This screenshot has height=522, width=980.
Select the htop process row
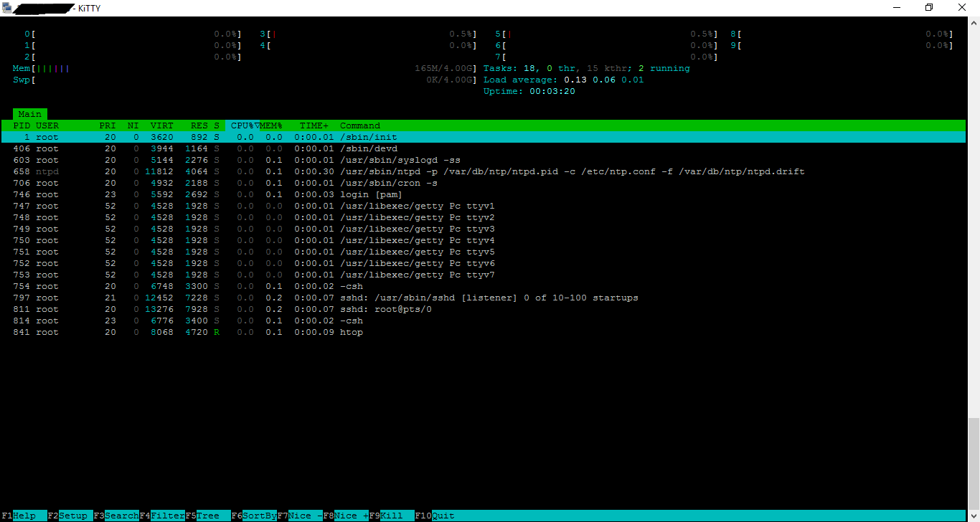click(287, 332)
